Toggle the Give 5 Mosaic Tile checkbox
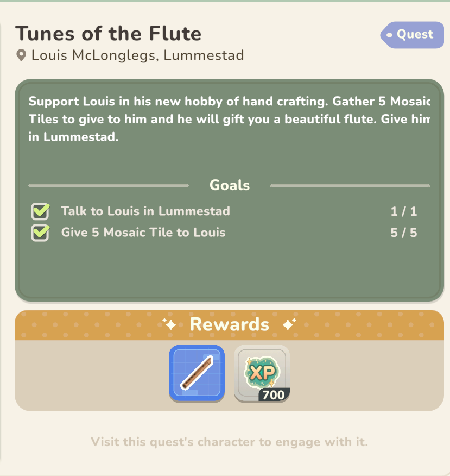 click(x=40, y=233)
